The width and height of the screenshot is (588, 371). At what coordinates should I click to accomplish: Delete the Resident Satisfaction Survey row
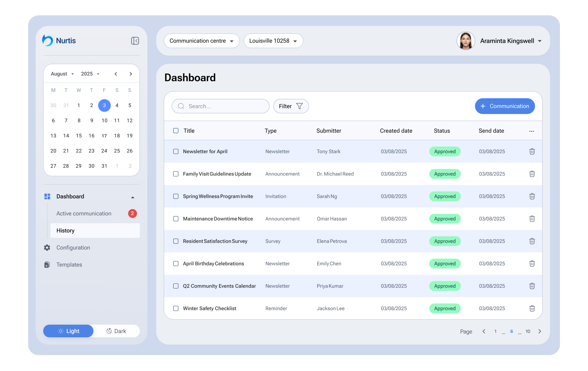(532, 241)
